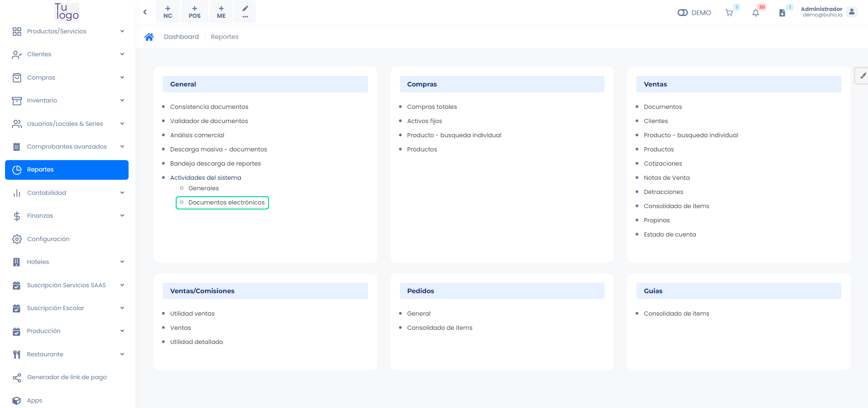Viewport: 868px width, 408px height.
Task: Click the NC quick-create button
Action: [168, 12]
